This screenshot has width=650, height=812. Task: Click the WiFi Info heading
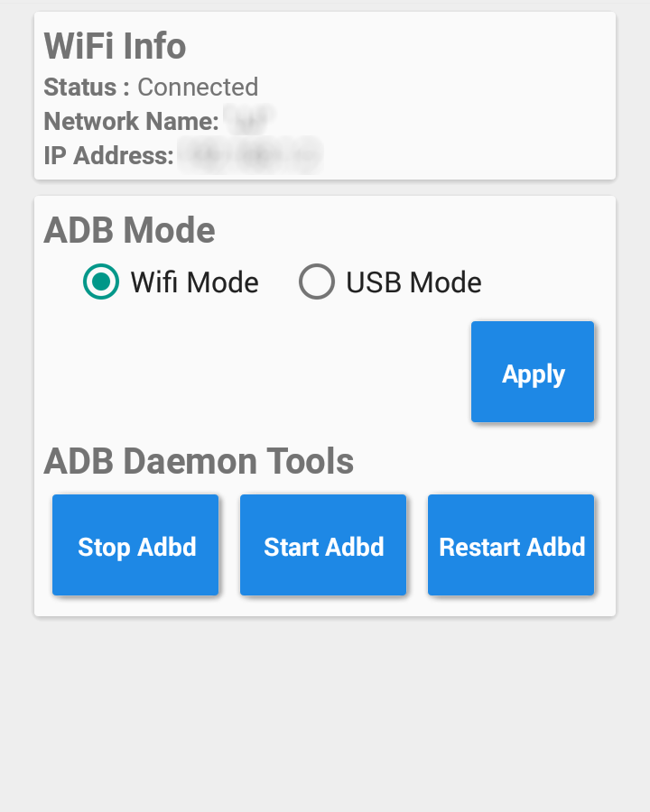[115, 46]
